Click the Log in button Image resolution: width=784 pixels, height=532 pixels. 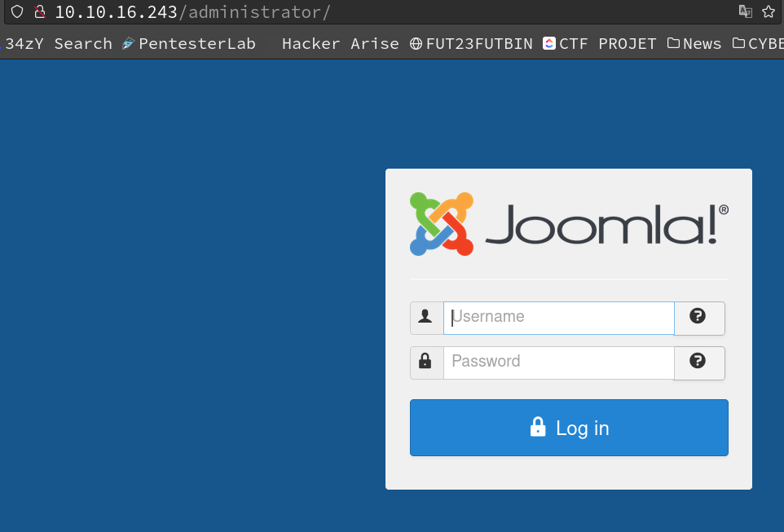click(x=569, y=428)
